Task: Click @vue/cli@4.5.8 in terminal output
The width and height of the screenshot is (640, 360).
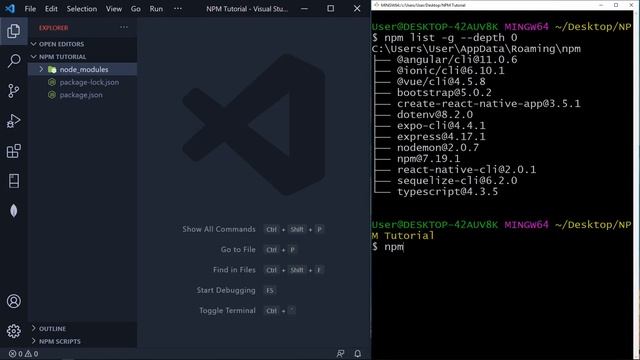Action: point(441,82)
